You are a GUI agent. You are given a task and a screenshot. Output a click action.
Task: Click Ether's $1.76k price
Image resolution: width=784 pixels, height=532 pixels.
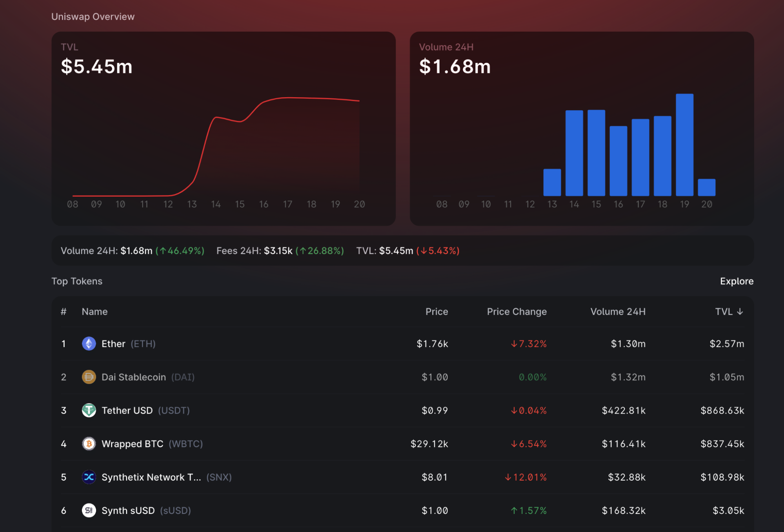pos(432,344)
